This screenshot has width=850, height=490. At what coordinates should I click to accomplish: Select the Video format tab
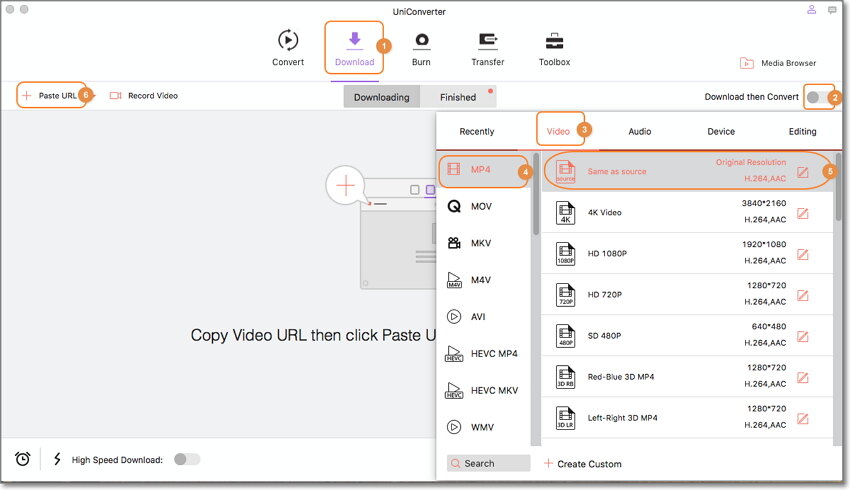pos(558,131)
